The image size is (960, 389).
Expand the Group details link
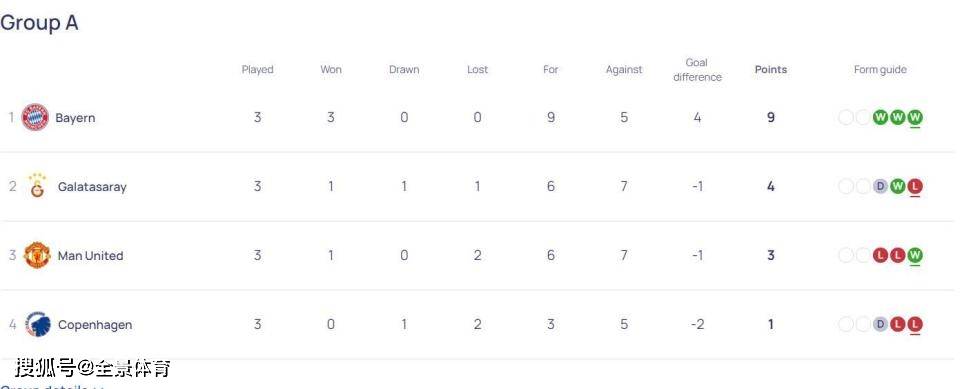tap(52, 386)
